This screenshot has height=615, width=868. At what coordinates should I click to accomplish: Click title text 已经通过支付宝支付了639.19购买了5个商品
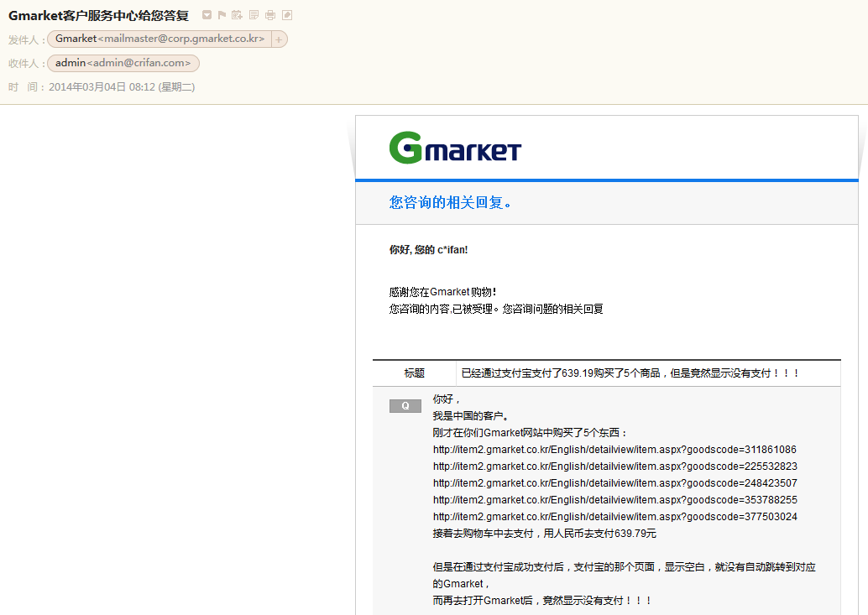(x=561, y=373)
